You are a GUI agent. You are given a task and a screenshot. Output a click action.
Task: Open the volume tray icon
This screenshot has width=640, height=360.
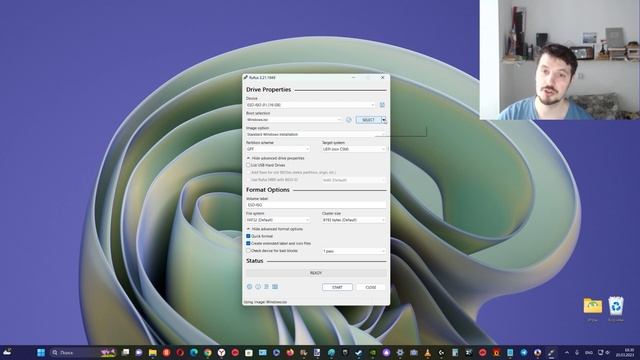(608, 353)
